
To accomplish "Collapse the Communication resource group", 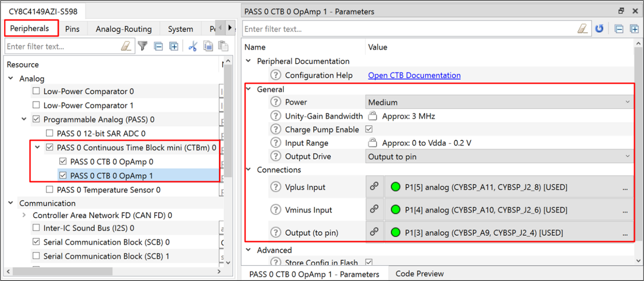I will click(11, 203).
